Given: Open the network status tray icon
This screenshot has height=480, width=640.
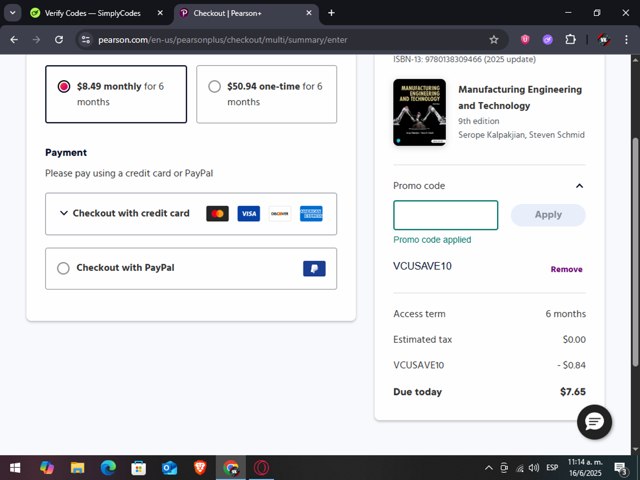Looking at the screenshot, I should 519,468.
